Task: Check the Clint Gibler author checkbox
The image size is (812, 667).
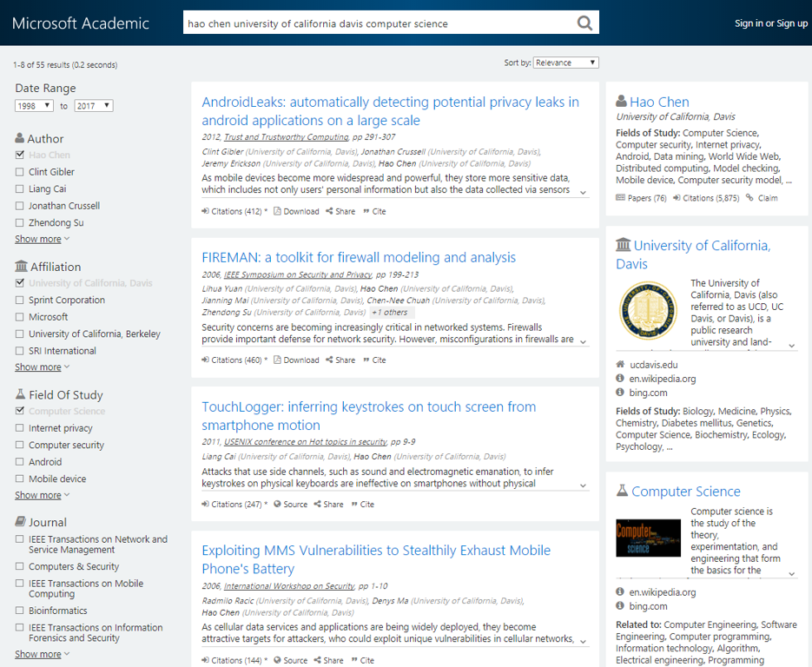Action: point(19,172)
